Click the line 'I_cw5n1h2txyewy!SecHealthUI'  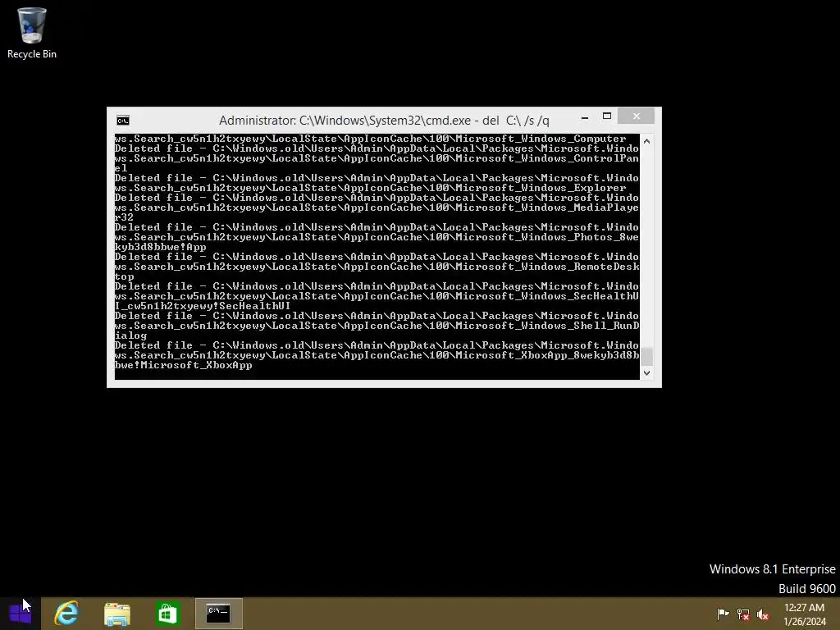coord(203,306)
